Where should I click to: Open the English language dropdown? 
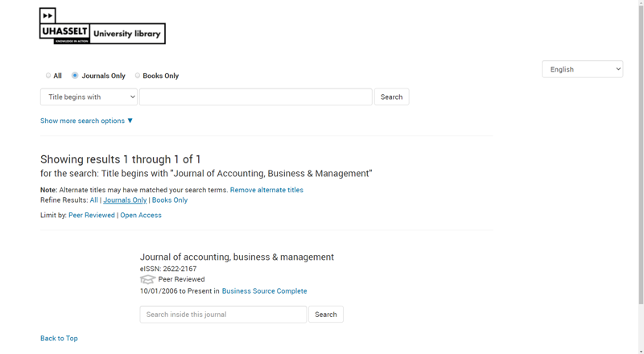point(582,69)
